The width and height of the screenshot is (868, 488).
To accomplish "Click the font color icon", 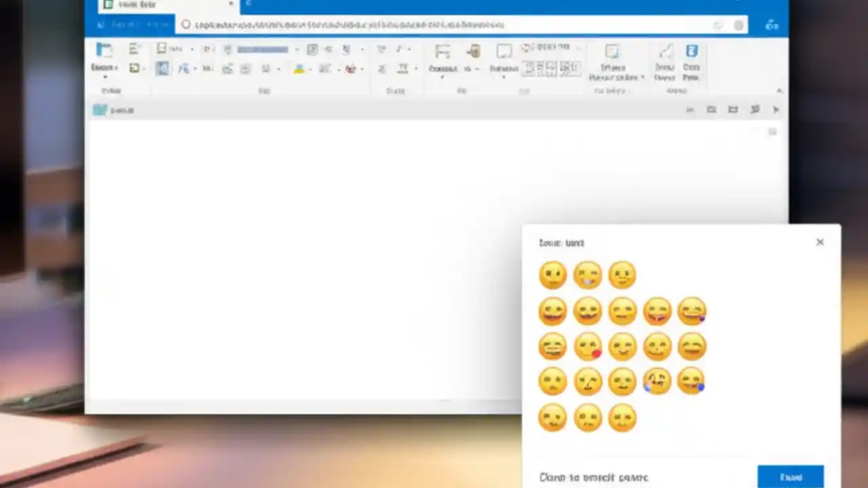I will point(350,68).
